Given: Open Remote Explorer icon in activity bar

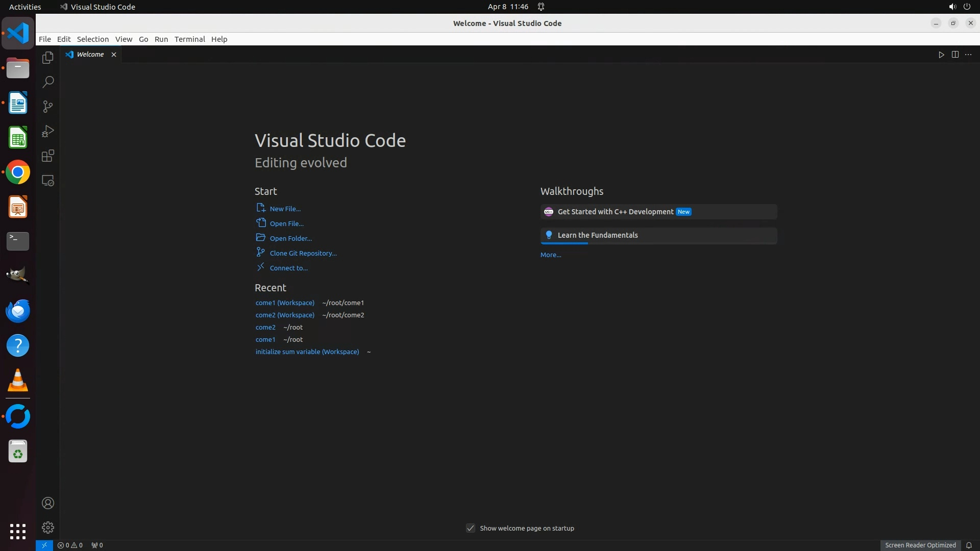Looking at the screenshot, I should pyautogui.click(x=48, y=181).
